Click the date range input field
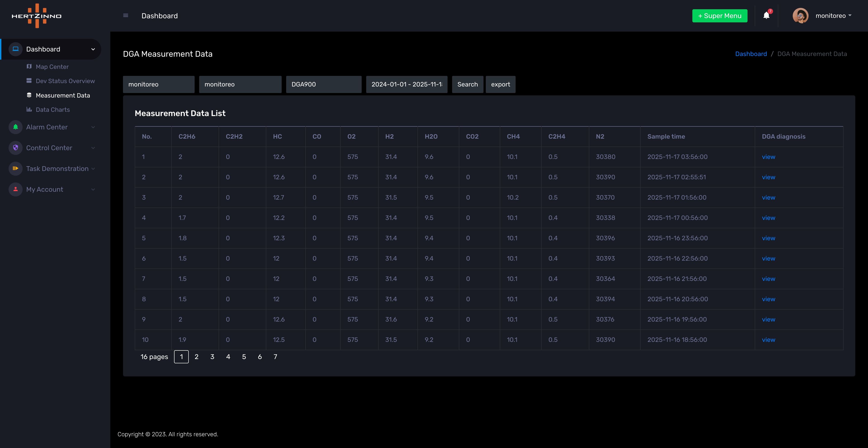Image resolution: width=868 pixels, height=448 pixels. (407, 84)
